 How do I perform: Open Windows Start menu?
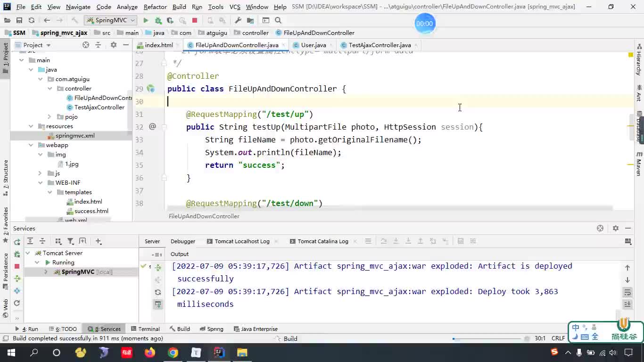click(11, 353)
